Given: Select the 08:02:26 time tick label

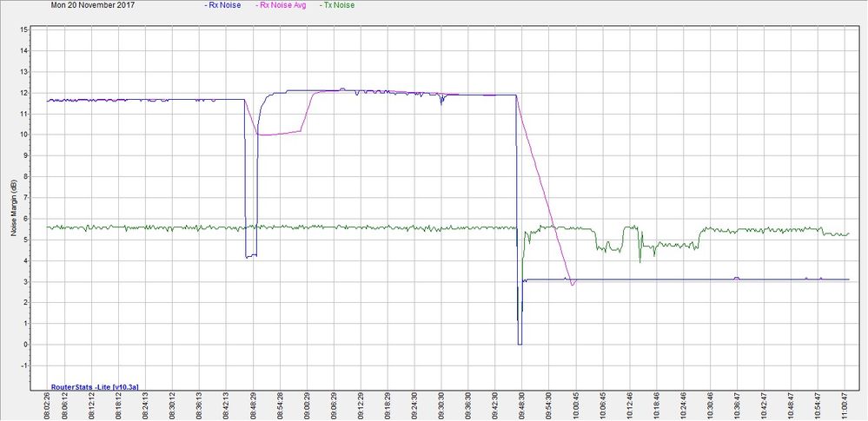Looking at the screenshot, I should coord(47,404).
